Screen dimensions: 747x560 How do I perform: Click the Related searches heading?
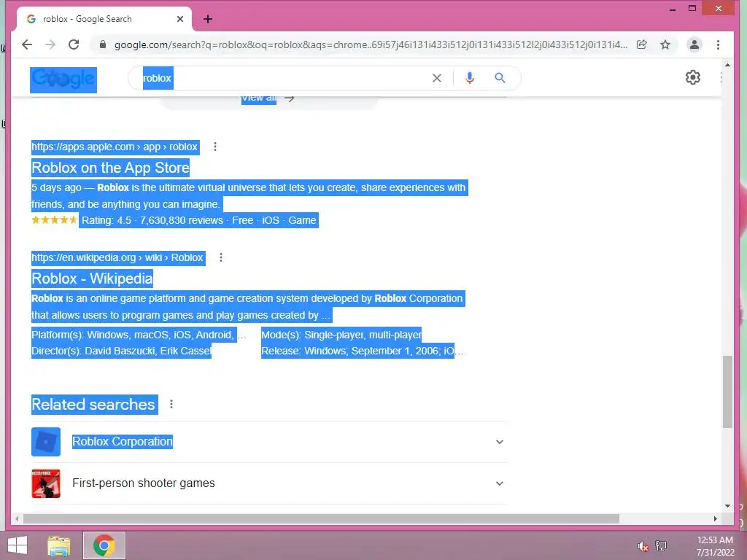[93, 404]
